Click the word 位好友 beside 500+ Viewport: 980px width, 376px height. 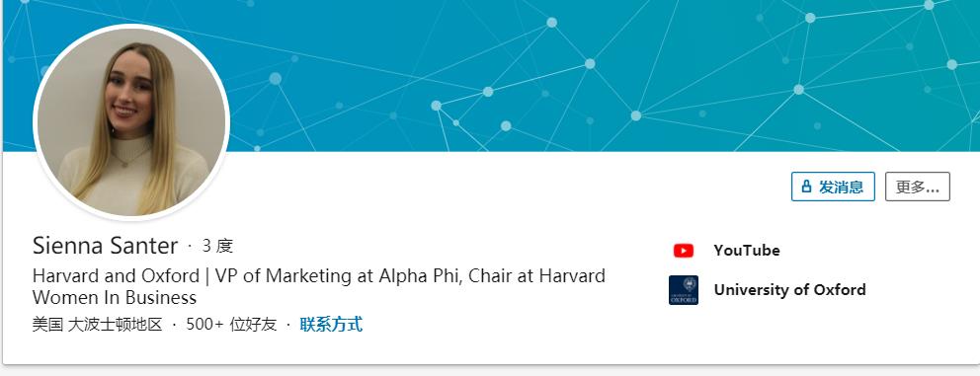253,324
